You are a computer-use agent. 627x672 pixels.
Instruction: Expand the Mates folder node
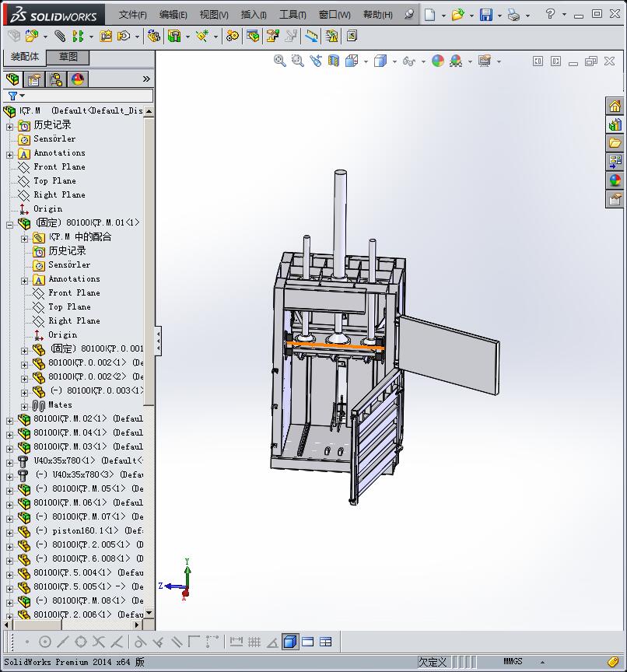pos(24,407)
